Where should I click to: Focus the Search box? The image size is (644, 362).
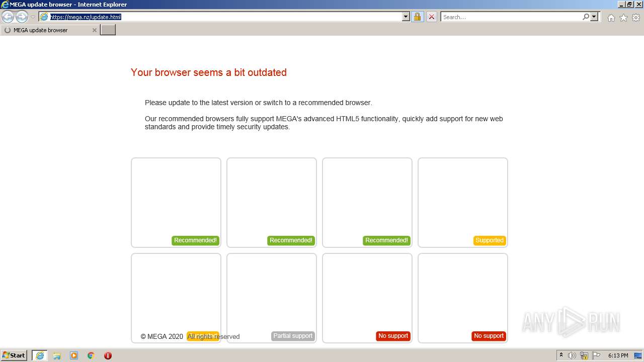[511, 17]
